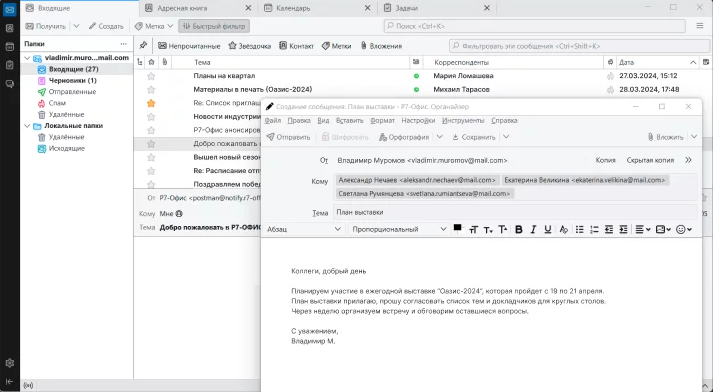Add a Скрытая копия field
The width and height of the screenshot is (713, 392).
tap(650, 161)
